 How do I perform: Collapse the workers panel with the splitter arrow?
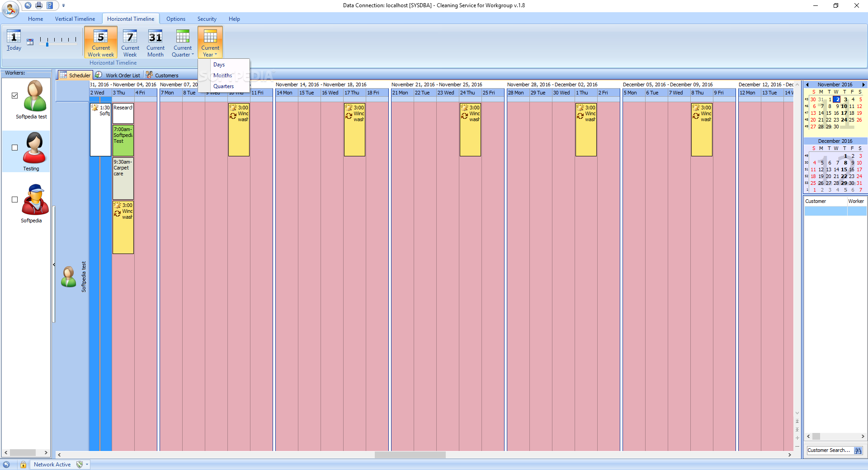(54, 264)
